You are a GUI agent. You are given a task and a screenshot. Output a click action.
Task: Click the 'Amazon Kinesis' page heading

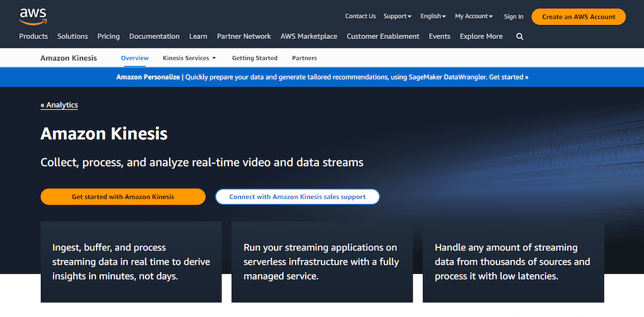click(x=104, y=134)
